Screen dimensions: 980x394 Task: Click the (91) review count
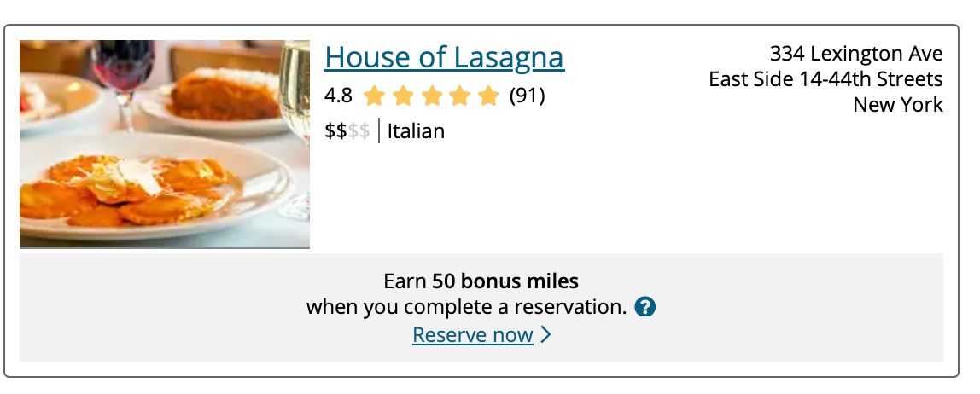click(x=527, y=96)
